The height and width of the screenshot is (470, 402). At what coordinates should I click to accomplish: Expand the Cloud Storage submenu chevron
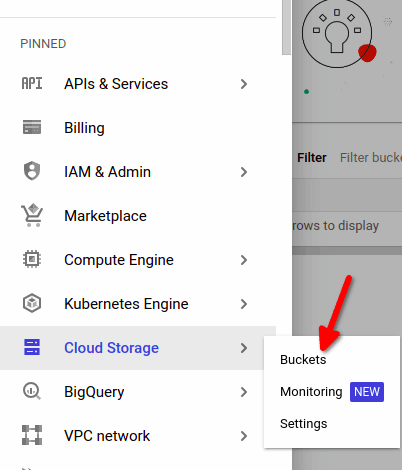[244, 348]
